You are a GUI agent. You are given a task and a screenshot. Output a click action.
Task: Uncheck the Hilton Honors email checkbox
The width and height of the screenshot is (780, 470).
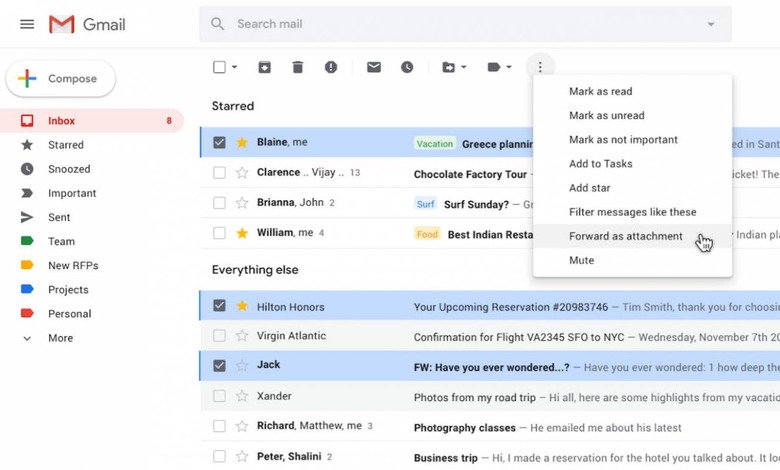pyautogui.click(x=219, y=306)
